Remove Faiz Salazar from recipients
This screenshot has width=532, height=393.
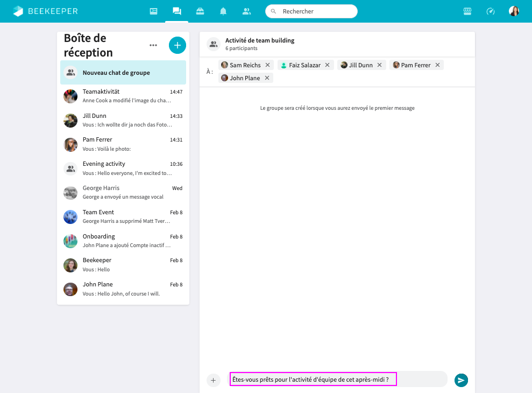point(327,65)
